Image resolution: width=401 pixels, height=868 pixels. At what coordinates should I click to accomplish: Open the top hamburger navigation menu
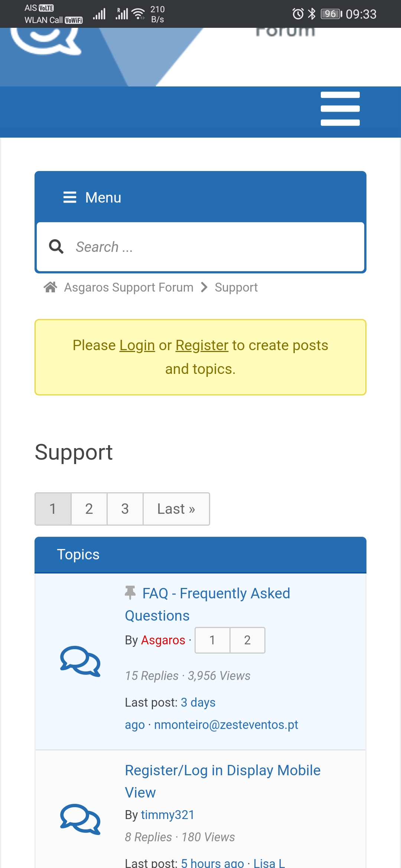(340, 109)
